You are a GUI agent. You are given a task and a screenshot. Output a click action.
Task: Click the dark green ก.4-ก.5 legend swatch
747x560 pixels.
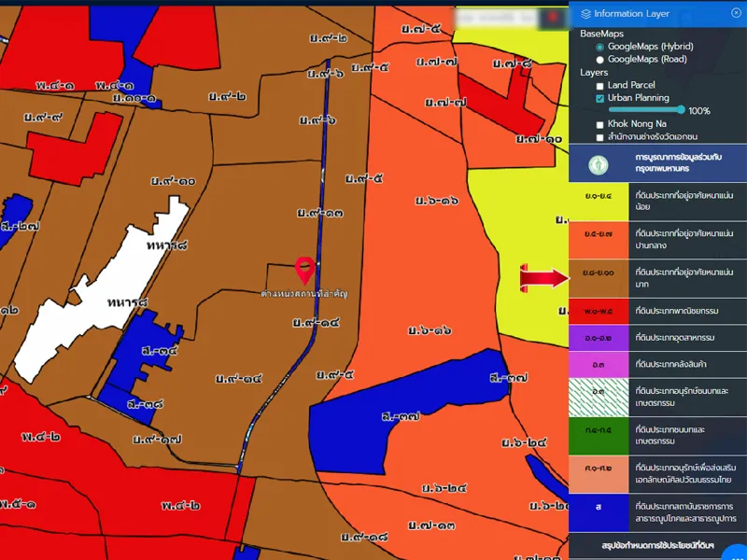pyautogui.click(x=599, y=433)
